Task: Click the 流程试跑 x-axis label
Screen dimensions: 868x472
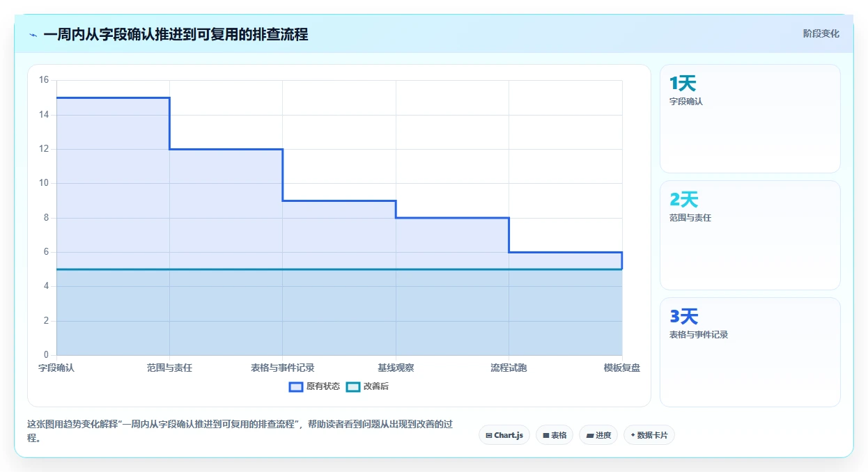Action: pos(509,368)
